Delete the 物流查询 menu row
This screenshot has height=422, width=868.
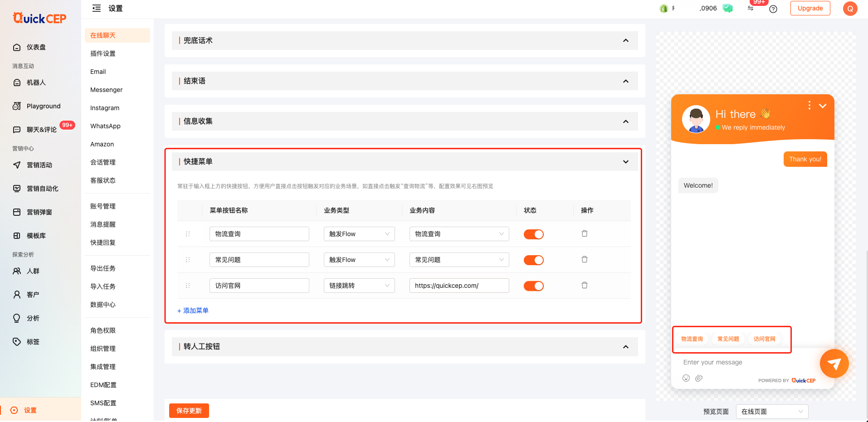click(x=585, y=233)
